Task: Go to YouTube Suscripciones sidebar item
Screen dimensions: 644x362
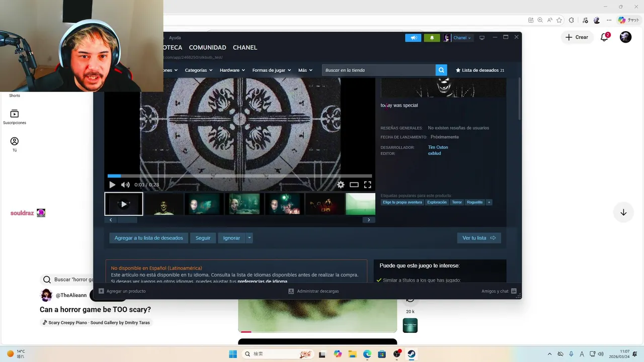Action: [15, 117]
